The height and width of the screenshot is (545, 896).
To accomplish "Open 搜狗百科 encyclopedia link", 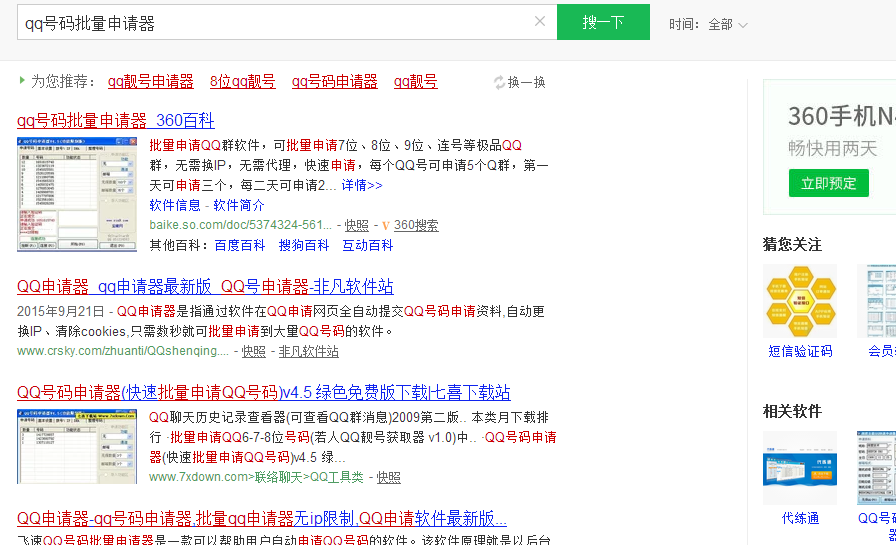I will [303, 245].
